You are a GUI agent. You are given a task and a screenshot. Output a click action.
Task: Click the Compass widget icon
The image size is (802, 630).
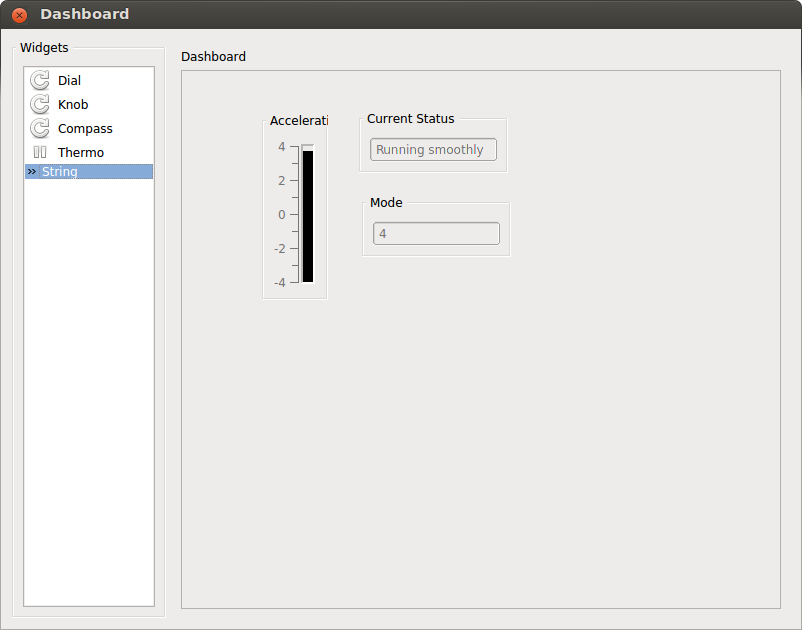pos(39,128)
